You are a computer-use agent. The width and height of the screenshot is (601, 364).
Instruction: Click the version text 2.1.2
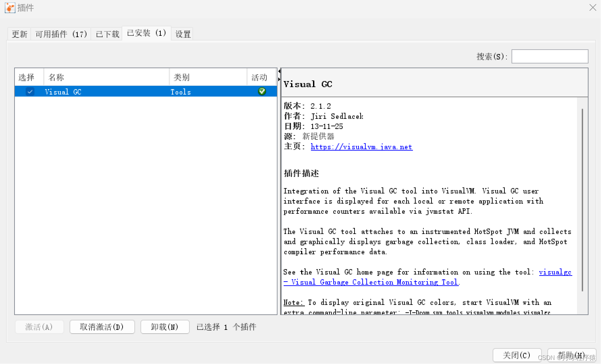[x=321, y=106]
